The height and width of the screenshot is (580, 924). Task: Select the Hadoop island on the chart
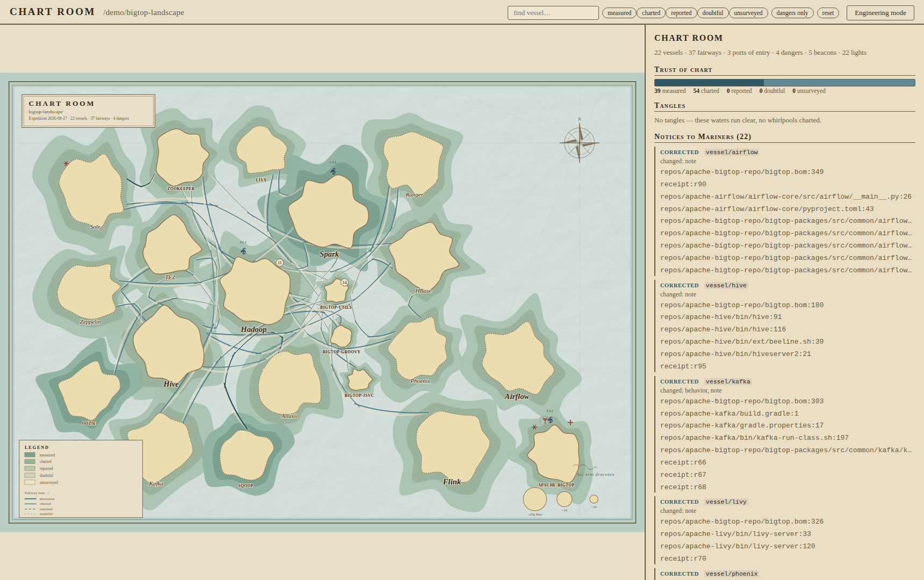coord(255,291)
